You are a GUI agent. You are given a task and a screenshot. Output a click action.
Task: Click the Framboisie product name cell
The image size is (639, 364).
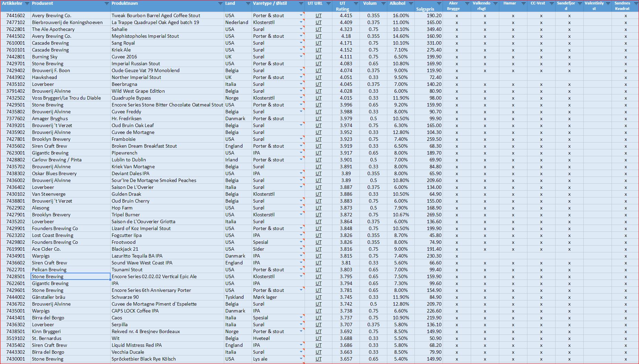167,139
